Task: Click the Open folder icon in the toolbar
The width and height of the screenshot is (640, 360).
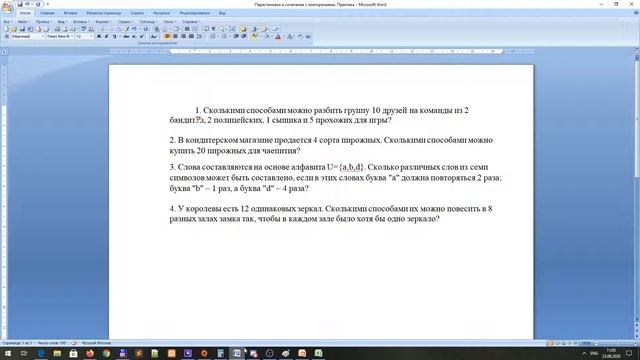Action: point(14,29)
